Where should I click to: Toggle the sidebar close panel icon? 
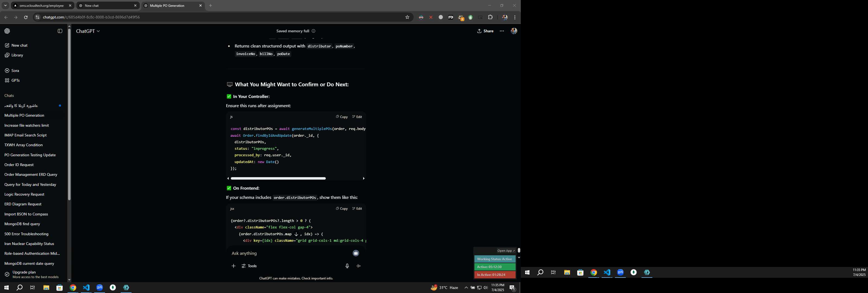pyautogui.click(x=60, y=31)
